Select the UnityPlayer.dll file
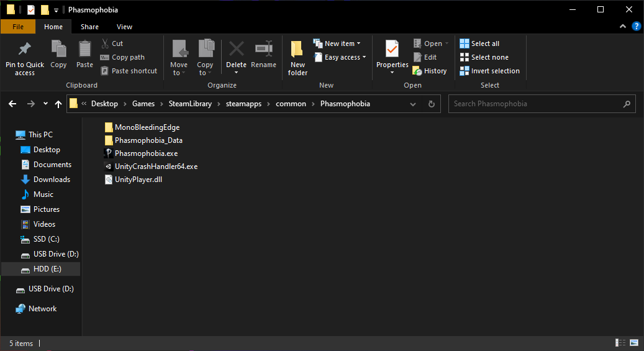Viewport: 644px width, 351px height. 134,180
